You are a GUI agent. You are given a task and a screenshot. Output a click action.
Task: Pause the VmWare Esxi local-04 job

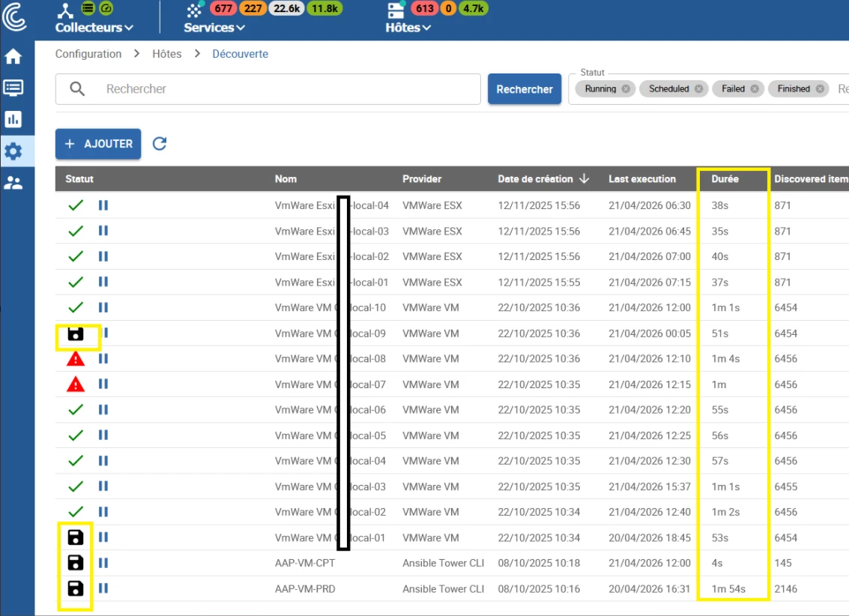(x=103, y=205)
